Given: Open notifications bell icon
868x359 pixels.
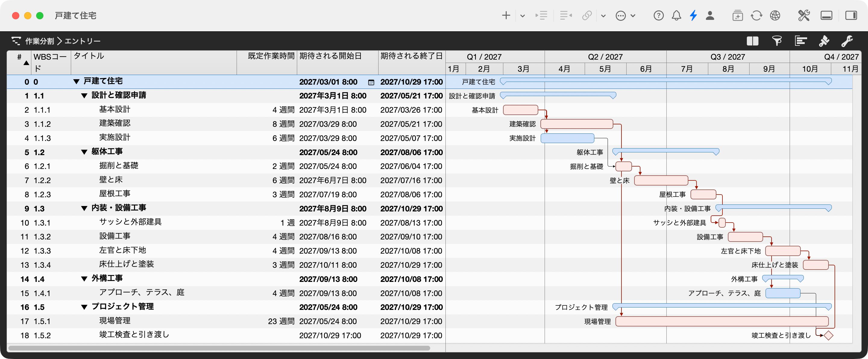Looking at the screenshot, I should click(x=676, y=15).
